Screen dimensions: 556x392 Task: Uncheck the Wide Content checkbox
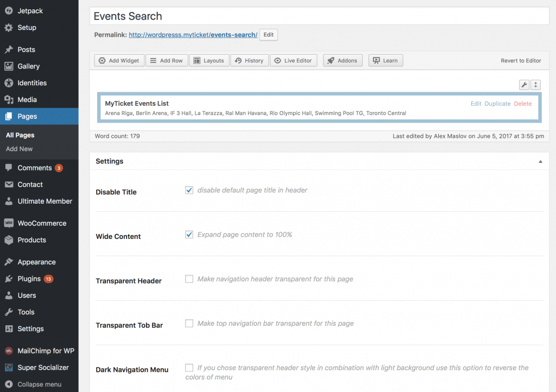pos(189,235)
